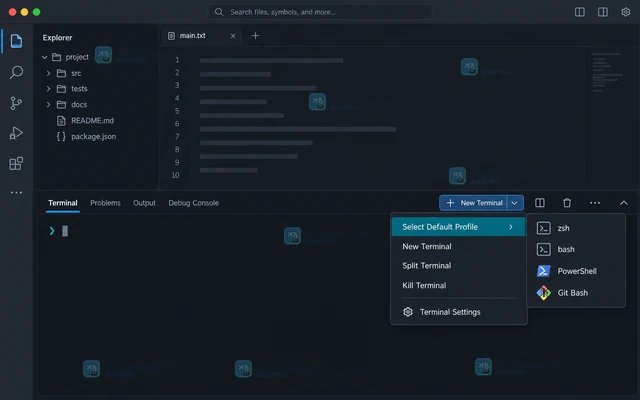
Task: Select Git Bash as default profile
Action: 576,293
